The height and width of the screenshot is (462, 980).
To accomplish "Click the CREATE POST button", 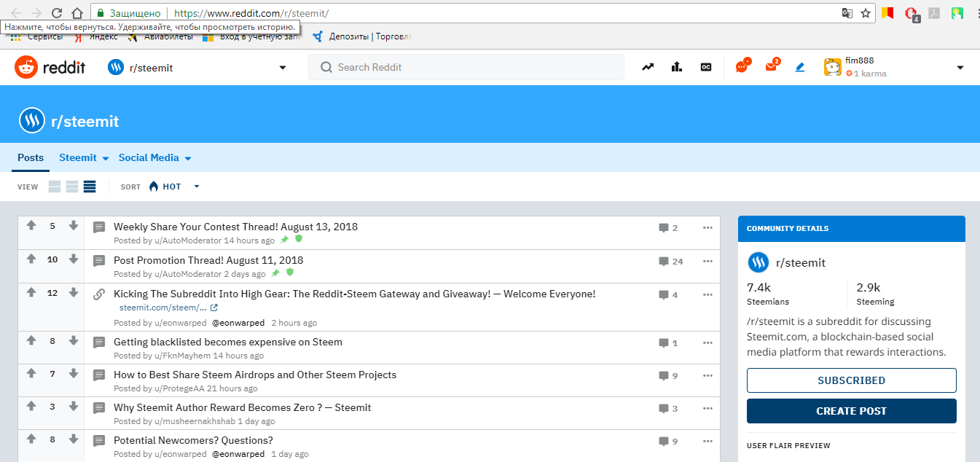I will (x=852, y=411).
